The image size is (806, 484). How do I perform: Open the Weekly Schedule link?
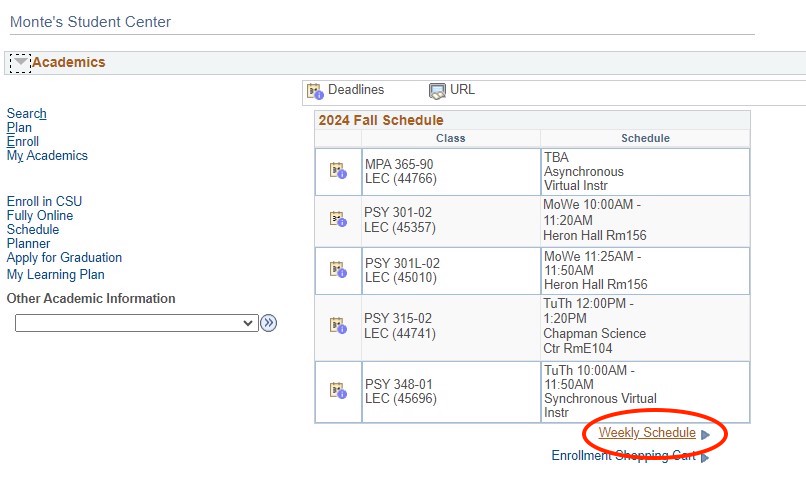[646, 433]
